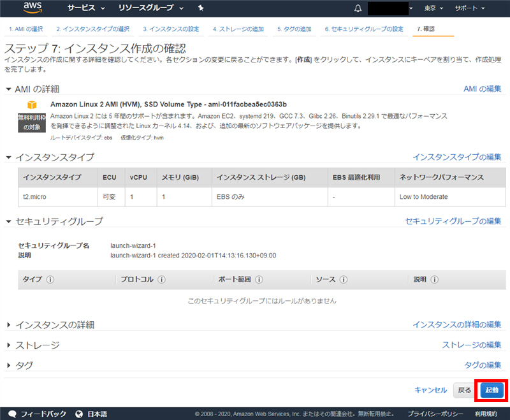This screenshot has width=510, height=420.
Task: Click the 日本語 language selector
Action: click(x=97, y=414)
